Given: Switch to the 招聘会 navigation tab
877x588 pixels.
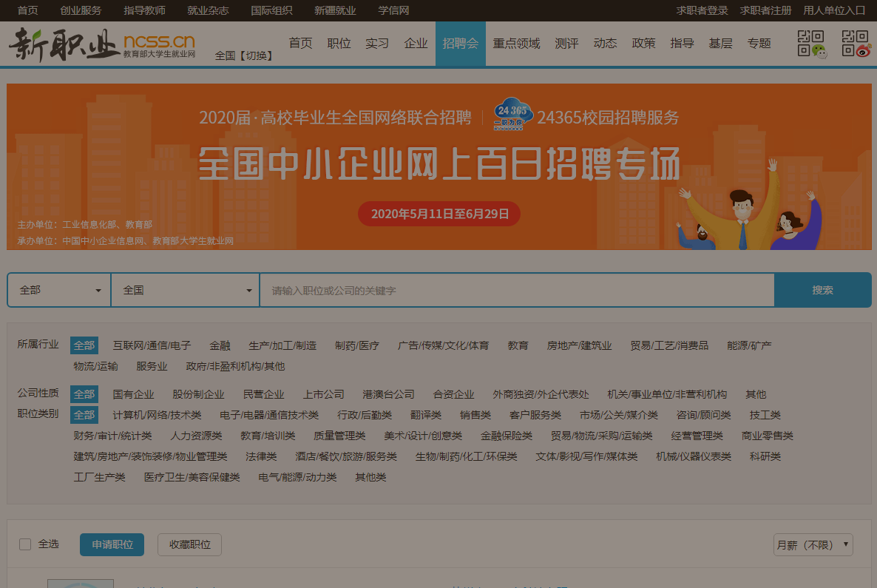Looking at the screenshot, I should pyautogui.click(x=460, y=44).
